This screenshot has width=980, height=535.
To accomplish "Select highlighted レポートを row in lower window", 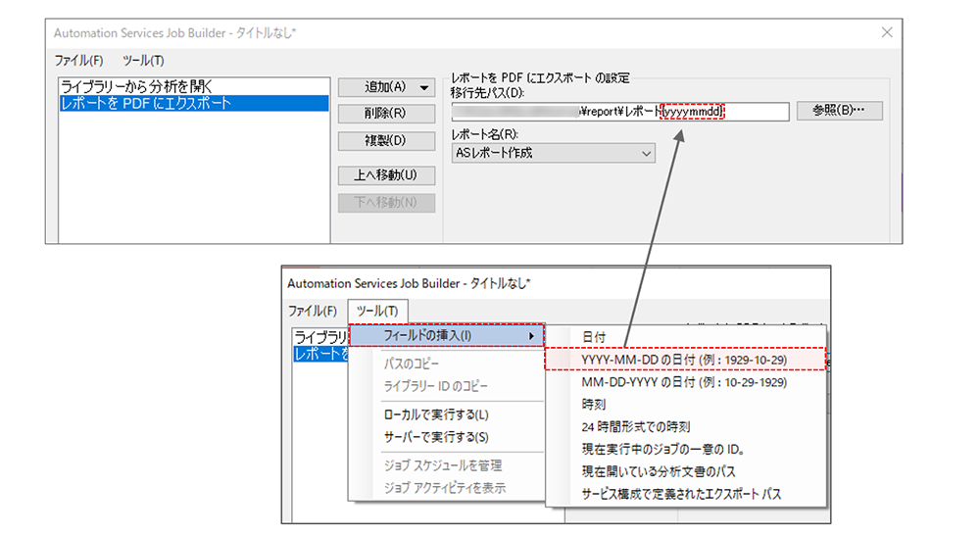I will coord(320,354).
